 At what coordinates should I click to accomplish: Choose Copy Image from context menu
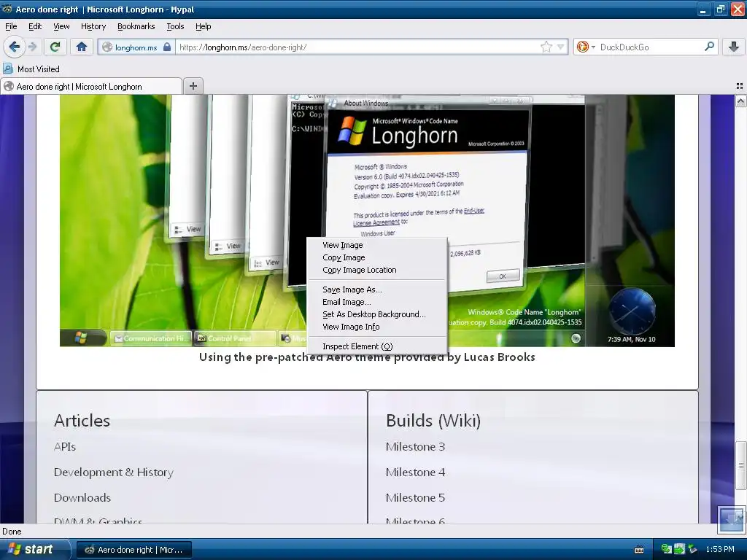tap(377, 257)
